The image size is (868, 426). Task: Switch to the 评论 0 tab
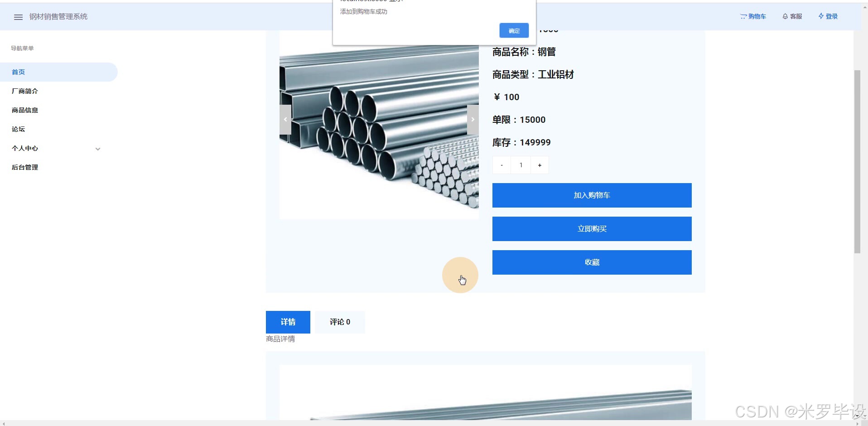[x=339, y=322]
